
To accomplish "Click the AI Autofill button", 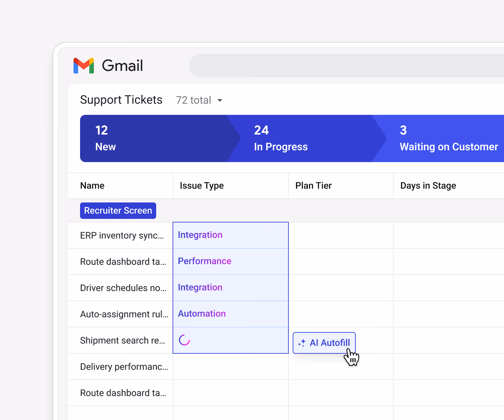I will pyautogui.click(x=324, y=343).
